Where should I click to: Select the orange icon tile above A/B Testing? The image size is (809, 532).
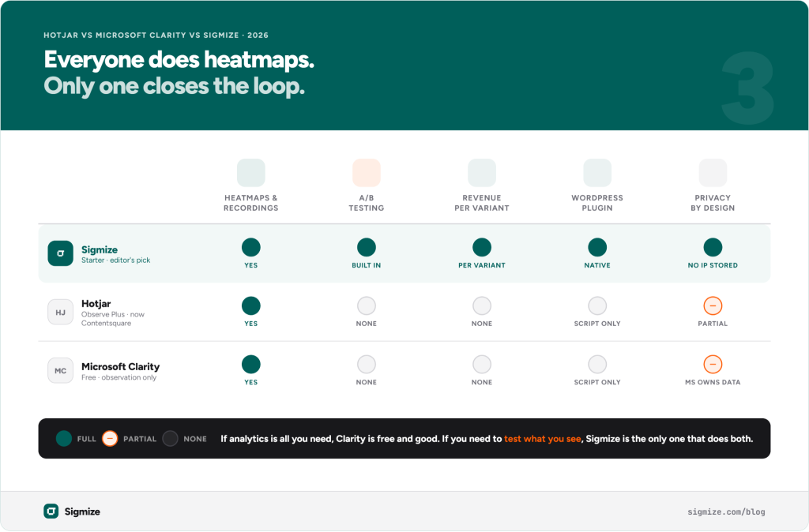coord(367,173)
